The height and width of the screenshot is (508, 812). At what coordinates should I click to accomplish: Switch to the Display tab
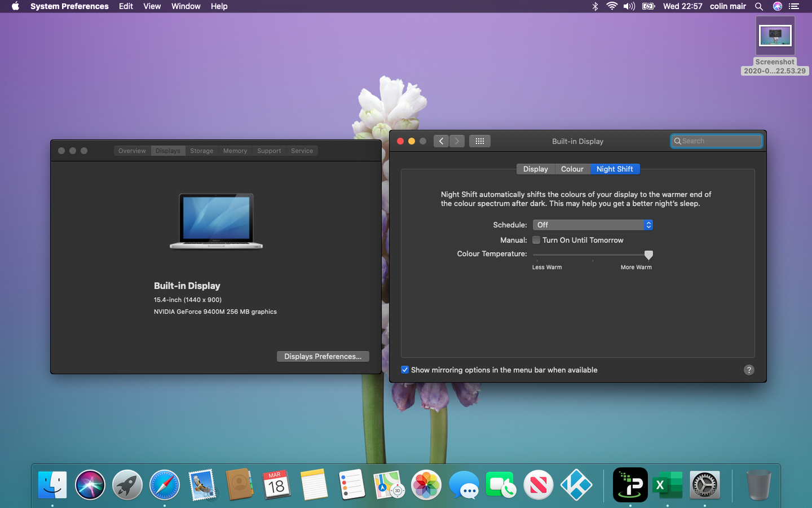535,169
